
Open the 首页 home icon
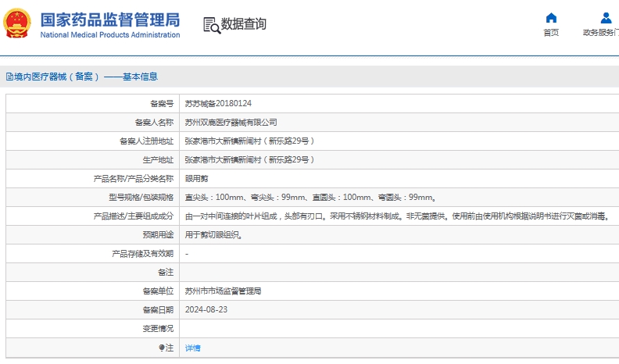coord(551,18)
